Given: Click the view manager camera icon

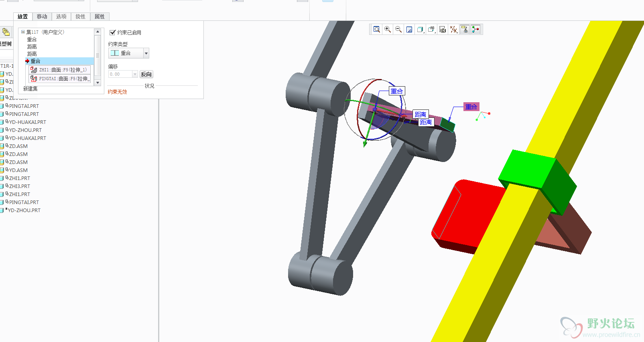Looking at the screenshot, I should 443,29.
